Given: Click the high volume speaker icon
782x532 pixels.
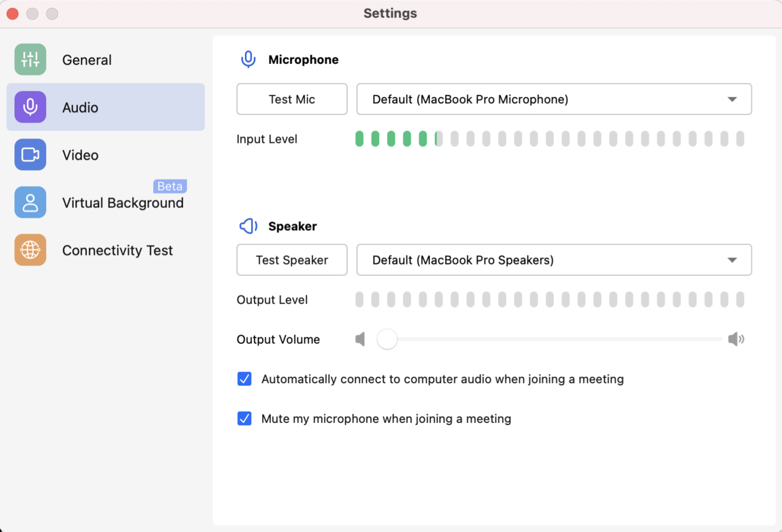Looking at the screenshot, I should coord(736,339).
